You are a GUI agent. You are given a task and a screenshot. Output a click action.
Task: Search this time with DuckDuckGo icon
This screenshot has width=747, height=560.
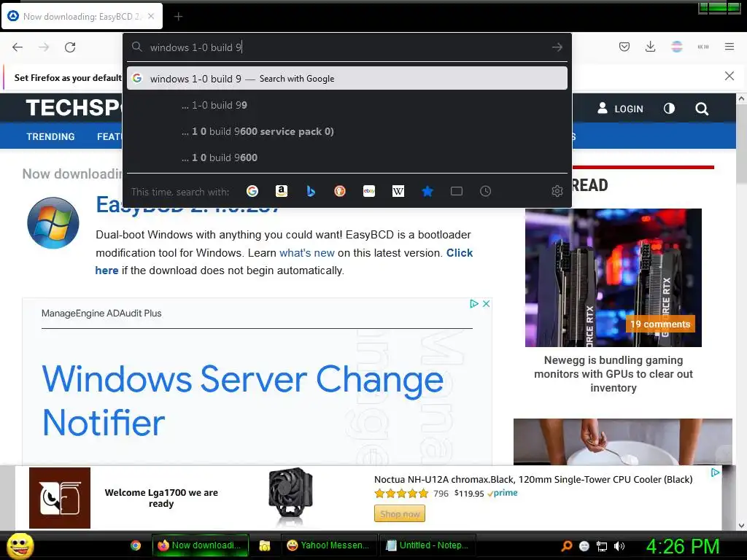340,192
